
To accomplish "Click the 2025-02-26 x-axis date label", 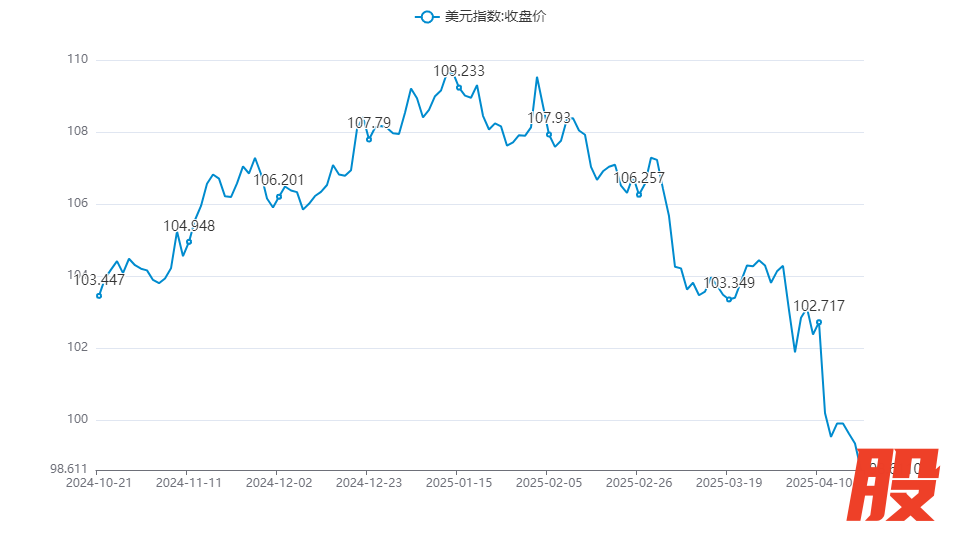I will coord(639,482).
